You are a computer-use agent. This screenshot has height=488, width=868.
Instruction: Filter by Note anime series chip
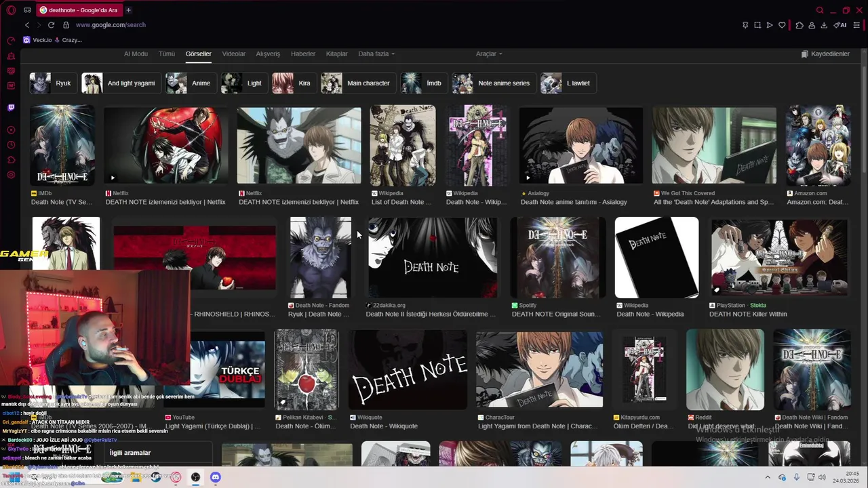(494, 83)
